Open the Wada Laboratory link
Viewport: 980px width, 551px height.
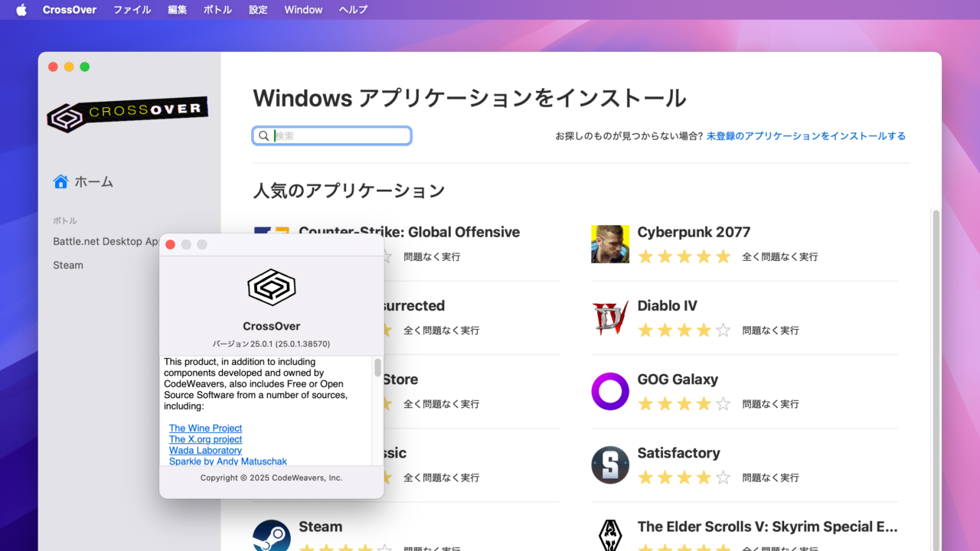(205, 450)
